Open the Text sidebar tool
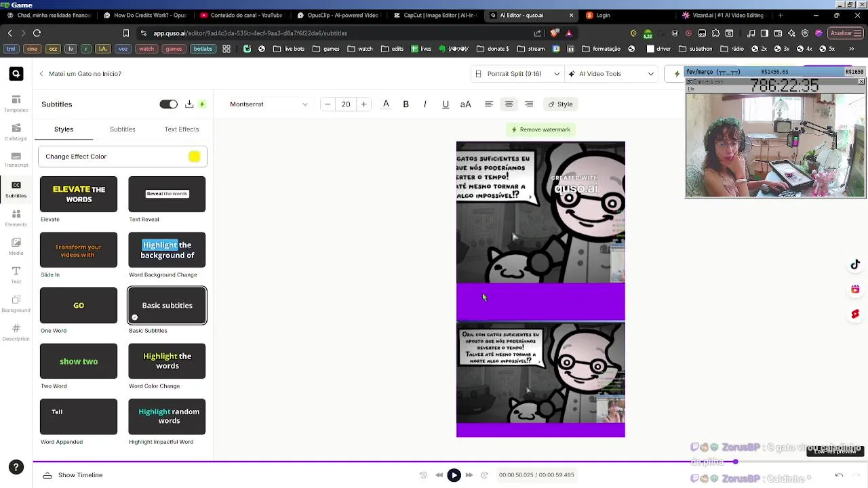Image resolution: width=868 pixels, height=488 pixels. coord(16,274)
